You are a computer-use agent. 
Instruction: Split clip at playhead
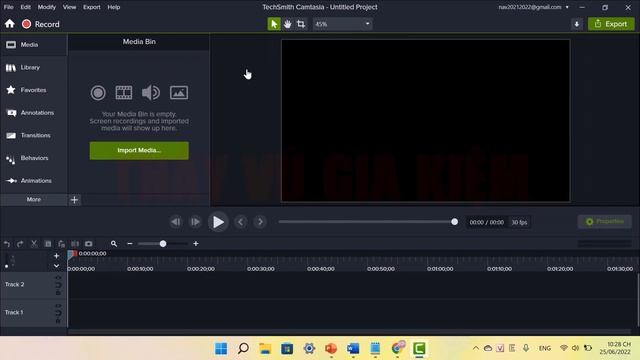click(x=75, y=244)
